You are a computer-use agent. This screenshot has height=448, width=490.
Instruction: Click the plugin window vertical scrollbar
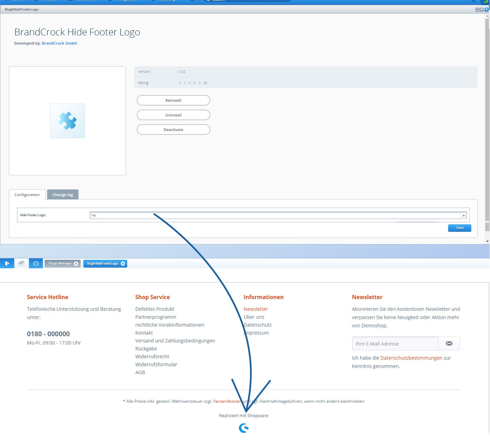click(487, 129)
